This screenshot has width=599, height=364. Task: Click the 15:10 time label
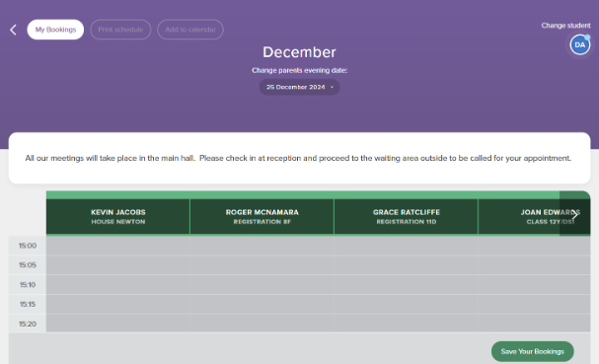[28, 285]
